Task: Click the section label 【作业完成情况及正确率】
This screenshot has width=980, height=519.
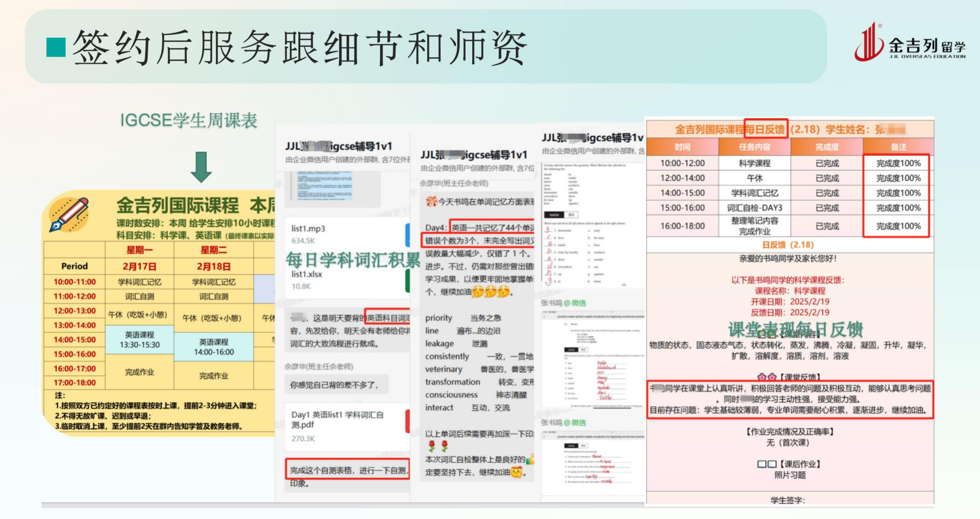Action: (x=790, y=431)
